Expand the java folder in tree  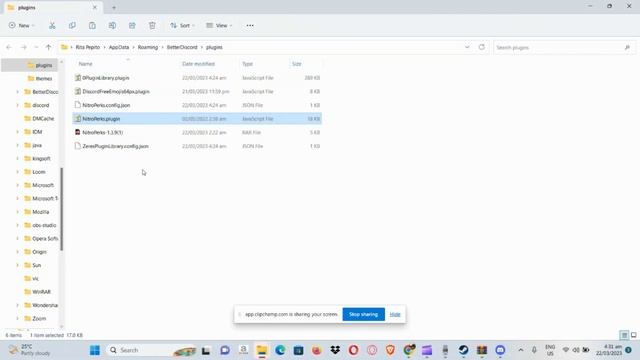(18, 145)
